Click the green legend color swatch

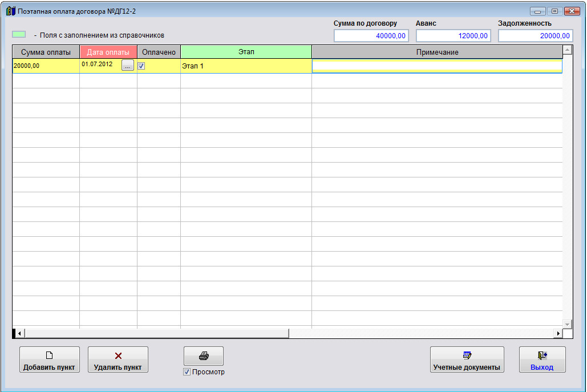[x=19, y=34]
